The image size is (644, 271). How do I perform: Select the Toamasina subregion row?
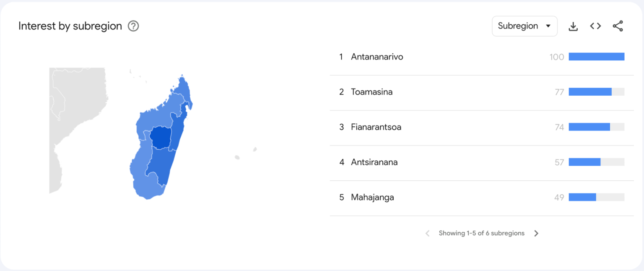click(x=371, y=92)
